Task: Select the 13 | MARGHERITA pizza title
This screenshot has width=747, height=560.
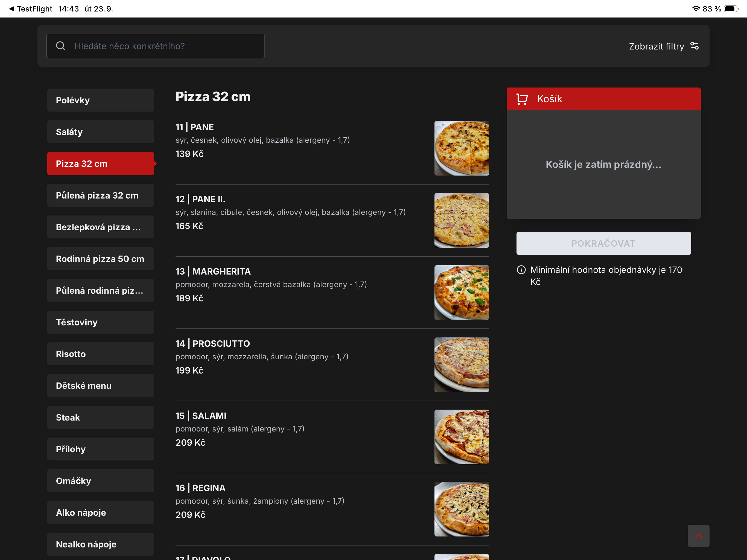Action: 213,272
